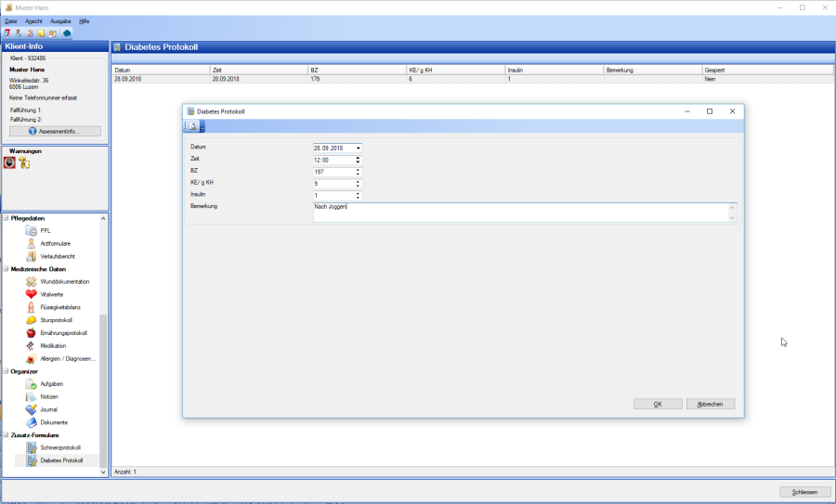Click sidebar navigation scrollbar down arrow
Image resolution: width=836 pixels, height=504 pixels.
coord(103,472)
